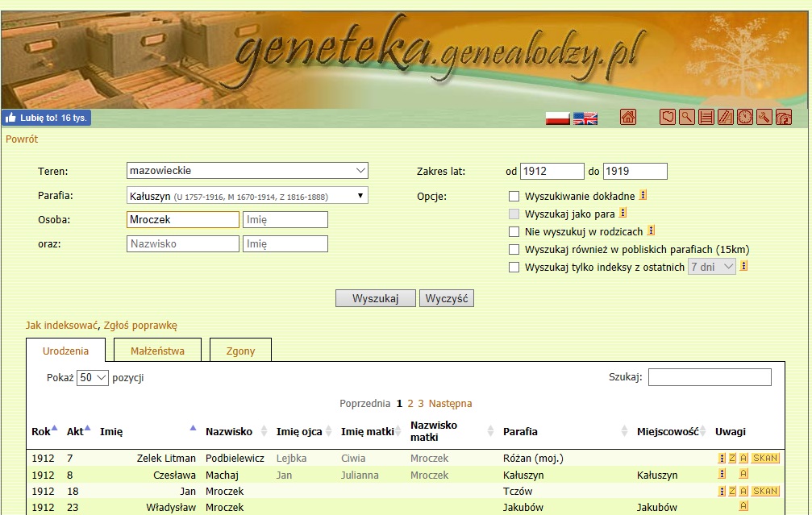Enable the Wyszukiwanie dokładne checkbox
The image size is (812, 515).
tap(514, 196)
